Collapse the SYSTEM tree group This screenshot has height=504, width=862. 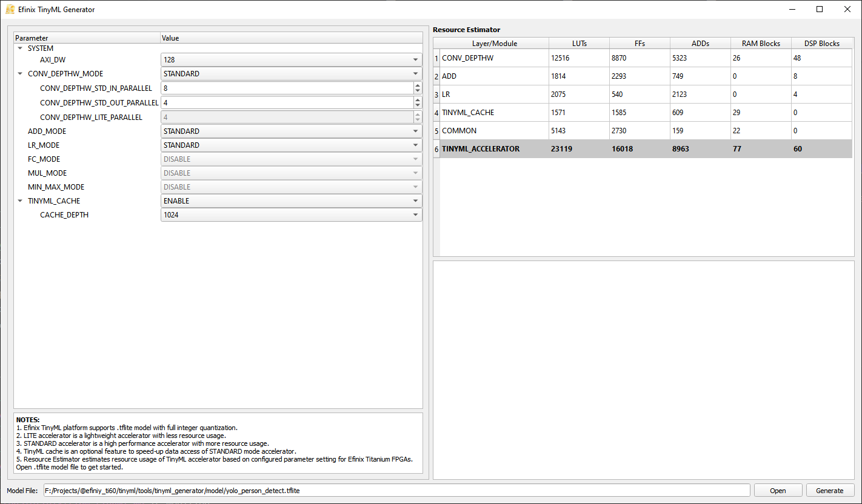20,48
